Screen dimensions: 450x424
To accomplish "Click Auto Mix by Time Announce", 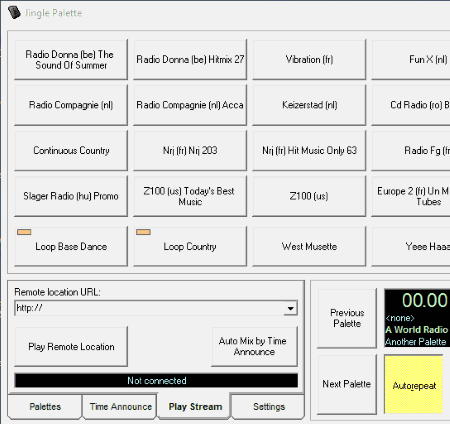I will [x=254, y=347].
